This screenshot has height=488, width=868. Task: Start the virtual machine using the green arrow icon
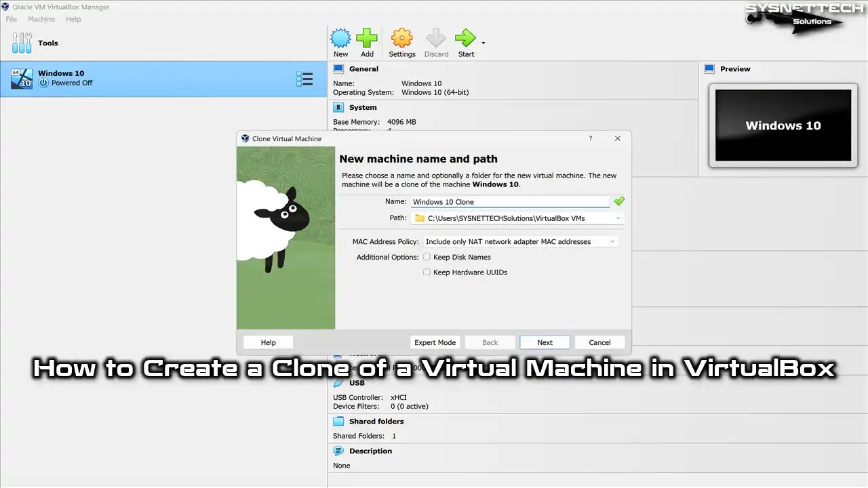coord(465,39)
